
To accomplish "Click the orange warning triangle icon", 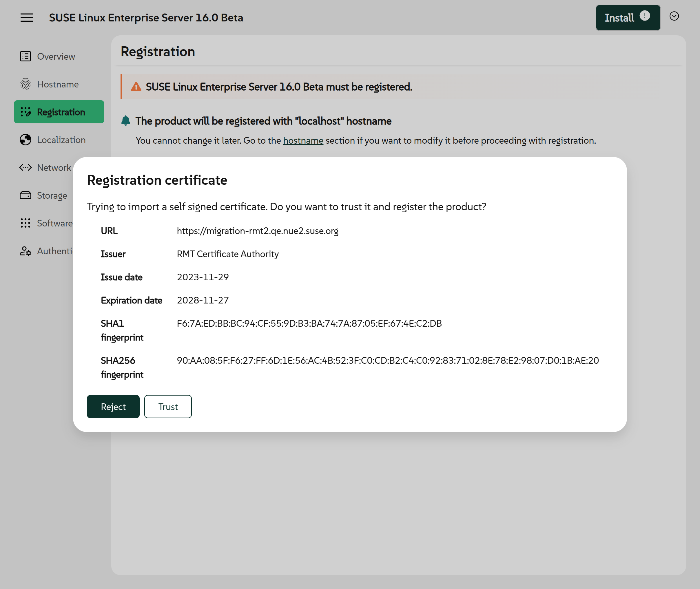I will [x=136, y=87].
